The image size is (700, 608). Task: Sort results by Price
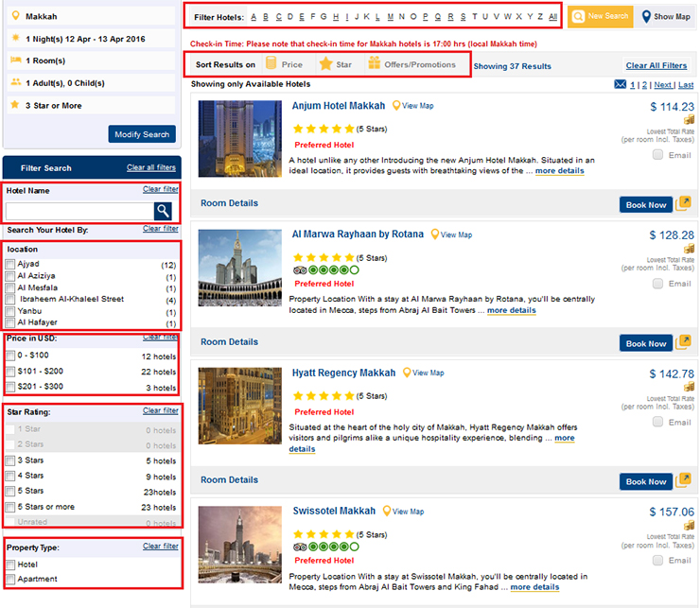[x=284, y=64]
